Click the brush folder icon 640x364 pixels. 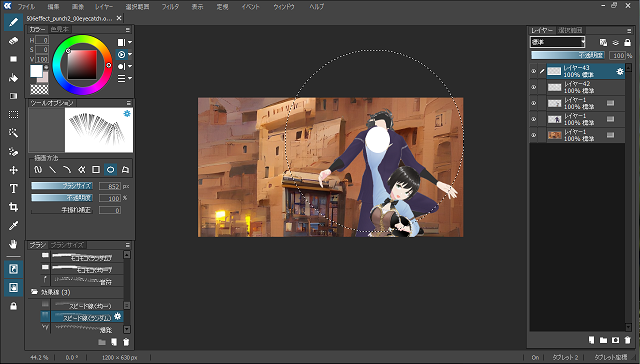pyautogui.click(x=102, y=342)
